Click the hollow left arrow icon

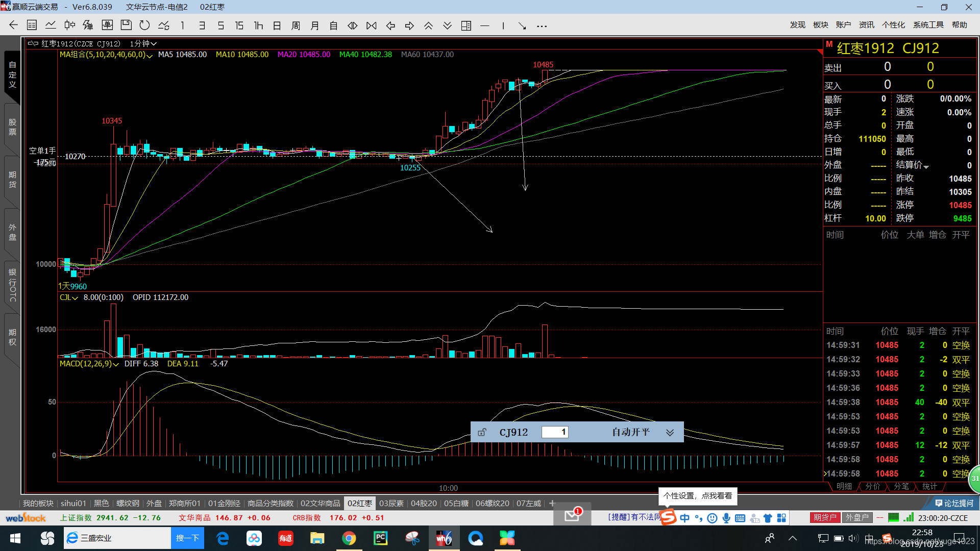point(390,25)
